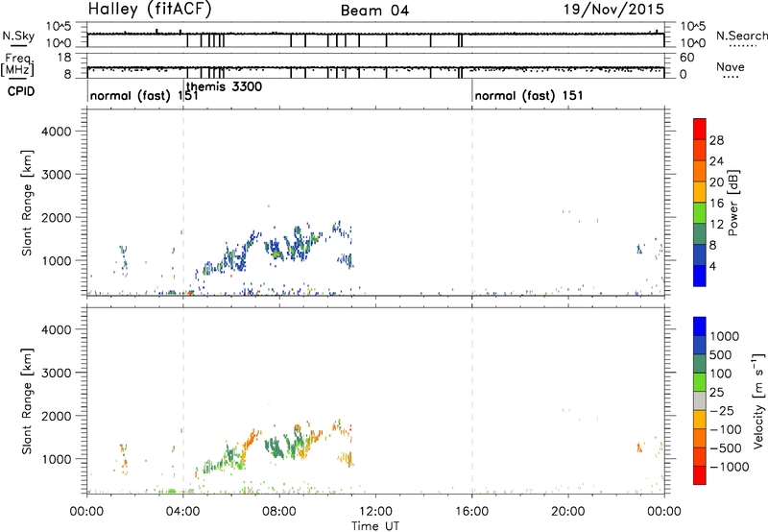
Task: Click the left '10^5' tick on N.Sky axis
Action: pos(59,27)
